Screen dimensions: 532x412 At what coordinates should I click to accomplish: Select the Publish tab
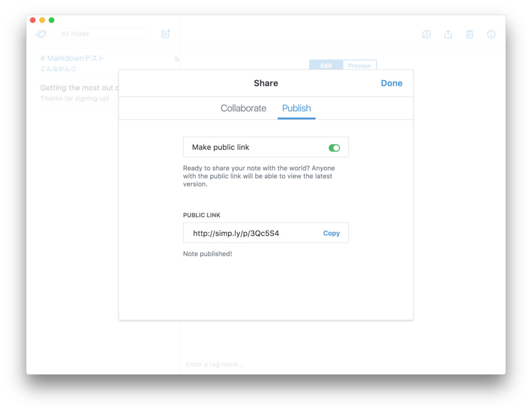click(x=297, y=108)
